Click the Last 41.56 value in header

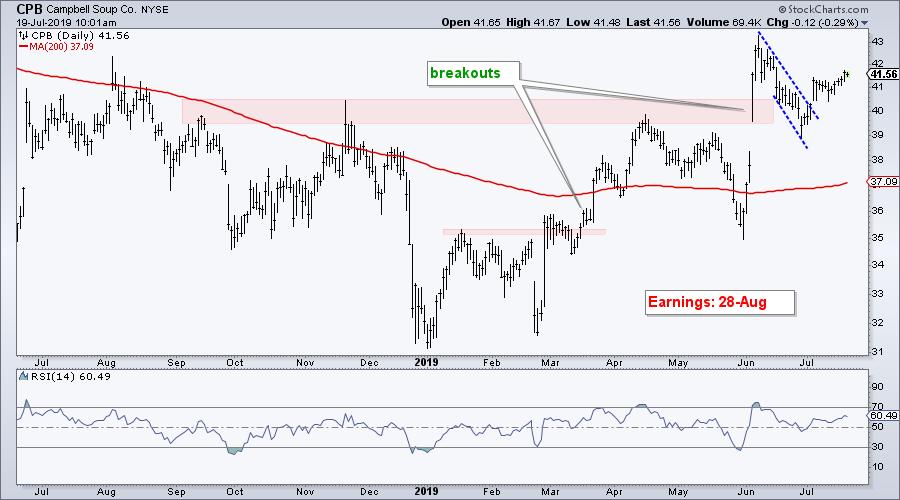pyautogui.click(x=653, y=22)
